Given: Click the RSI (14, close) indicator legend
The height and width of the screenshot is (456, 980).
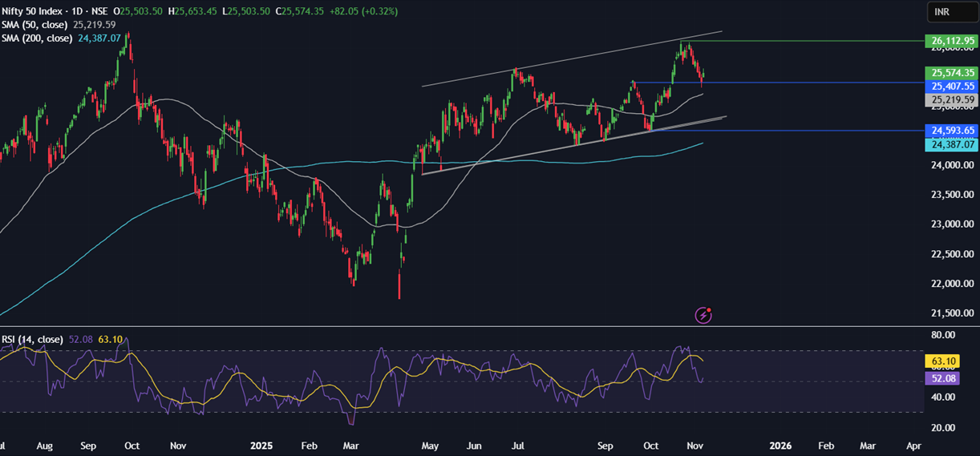Looking at the screenshot, I should [x=33, y=340].
